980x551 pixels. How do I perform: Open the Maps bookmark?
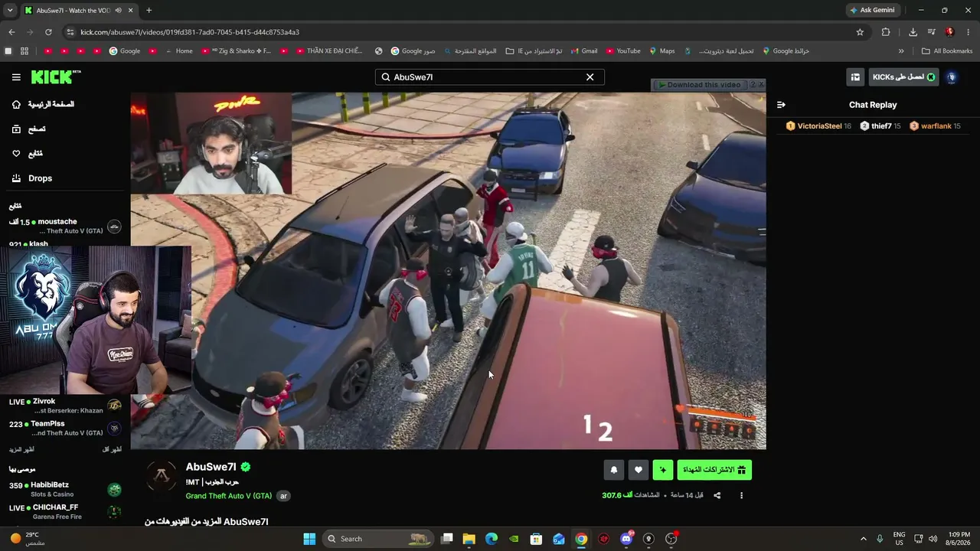click(x=662, y=51)
